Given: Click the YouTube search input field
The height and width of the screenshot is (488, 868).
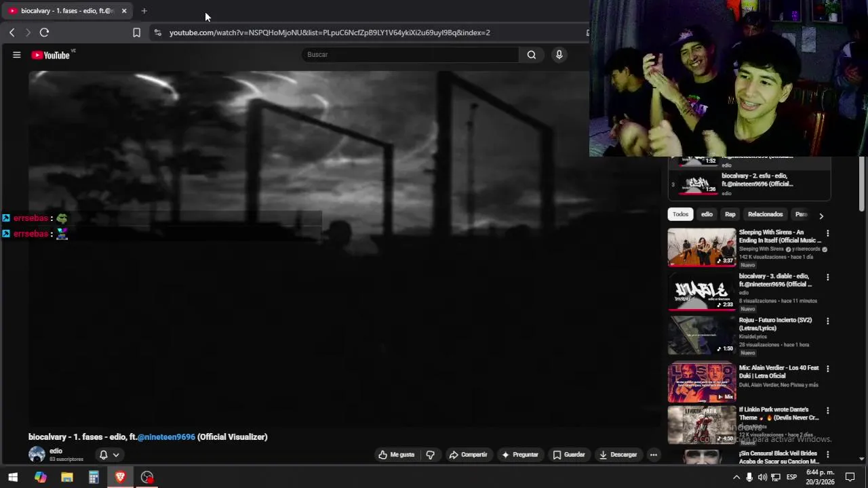Looking at the screenshot, I should [x=410, y=55].
